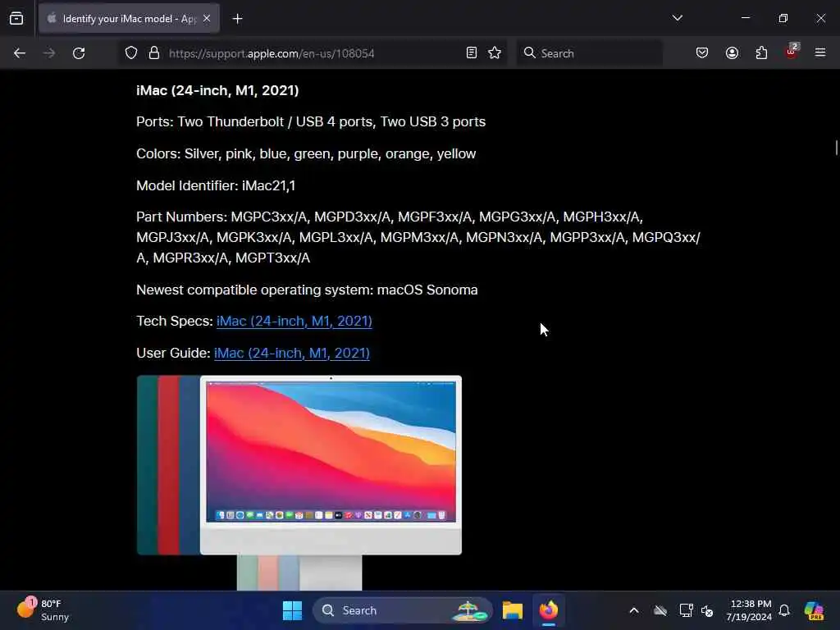The width and height of the screenshot is (840, 630).
Task: Open a new tab with plus button
Action: pos(237,19)
